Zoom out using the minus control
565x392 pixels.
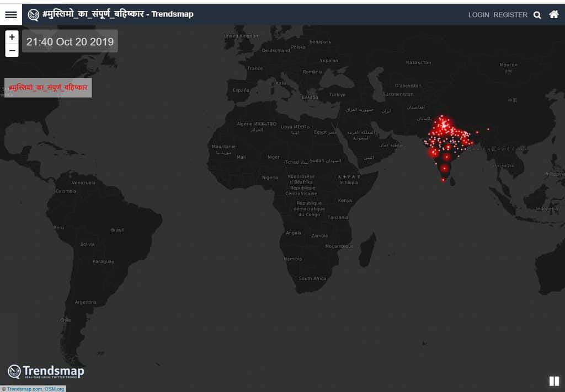point(12,50)
